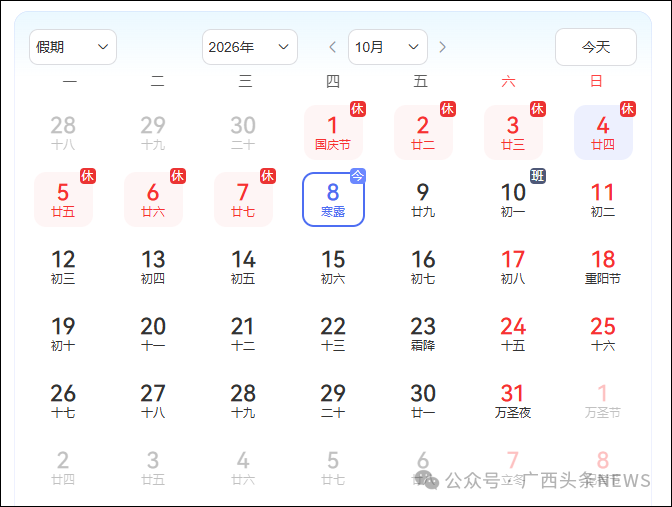
Task: Select October 3 廿三
Action: click(x=513, y=132)
